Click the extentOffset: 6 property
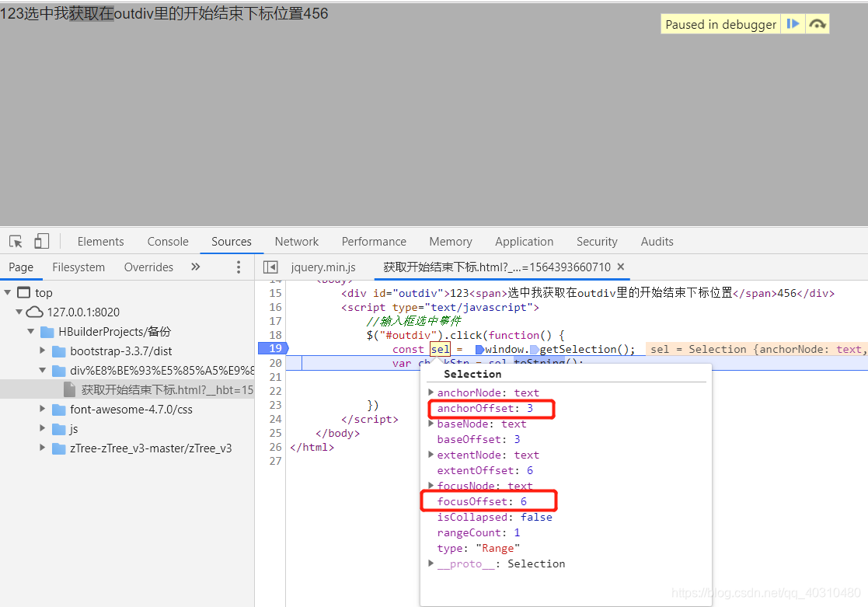Screen dimensions: 868x607 [485, 470]
